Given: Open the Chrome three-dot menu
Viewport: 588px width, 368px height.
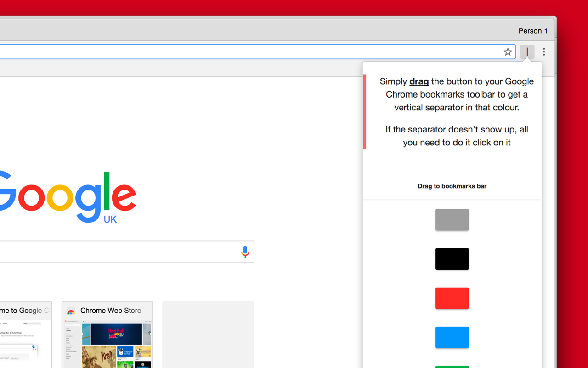Looking at the screenshot, I should point(544,52).
